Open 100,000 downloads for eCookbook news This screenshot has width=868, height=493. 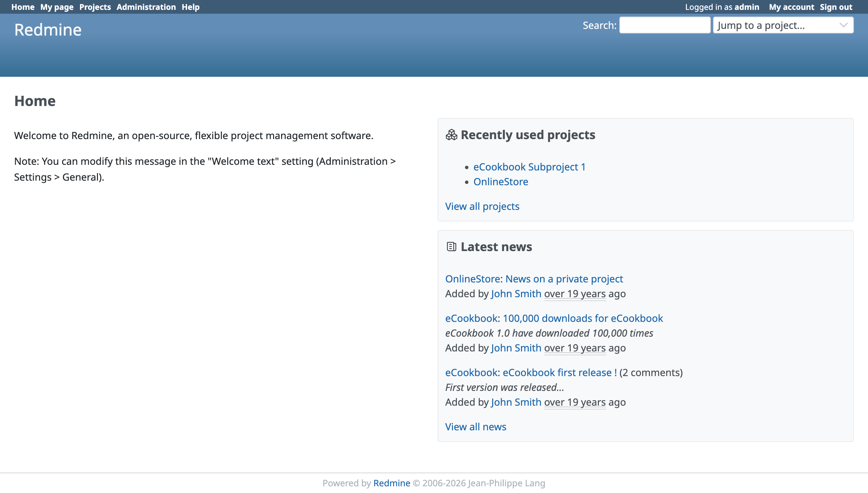(583, 318)
